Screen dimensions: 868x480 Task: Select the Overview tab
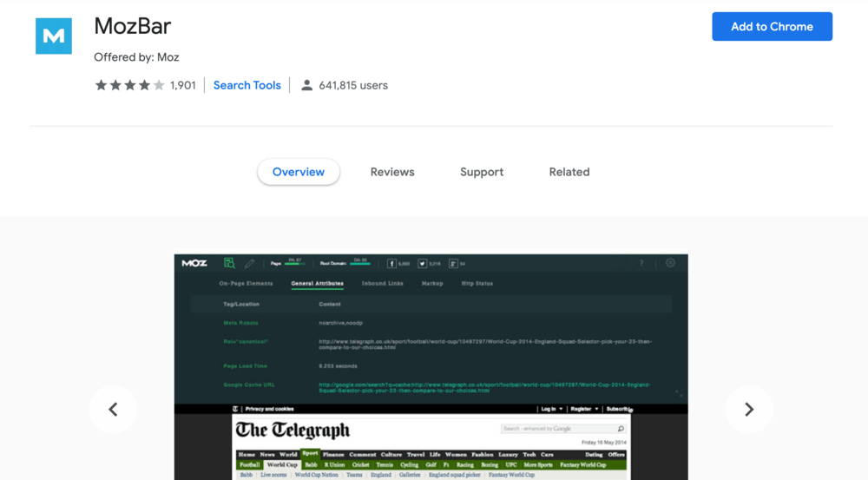(x=299, y=172)
